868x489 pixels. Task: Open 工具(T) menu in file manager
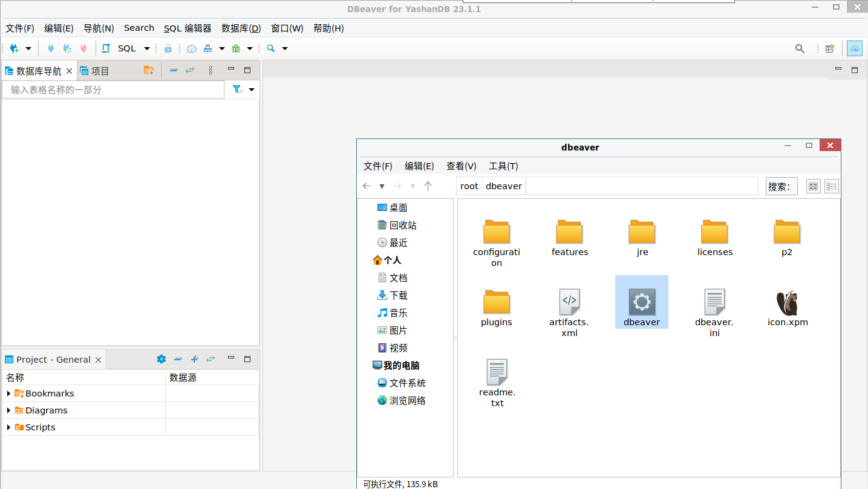coord(503,166)
